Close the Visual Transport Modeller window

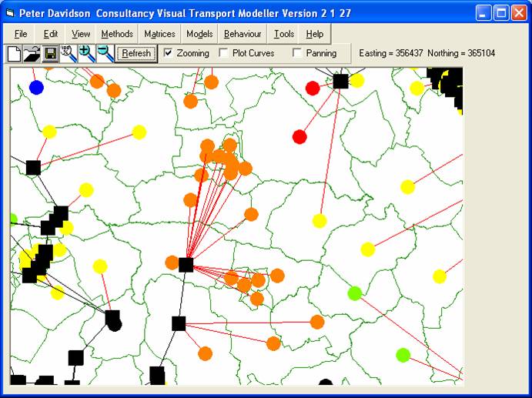[x=519, y=14]
